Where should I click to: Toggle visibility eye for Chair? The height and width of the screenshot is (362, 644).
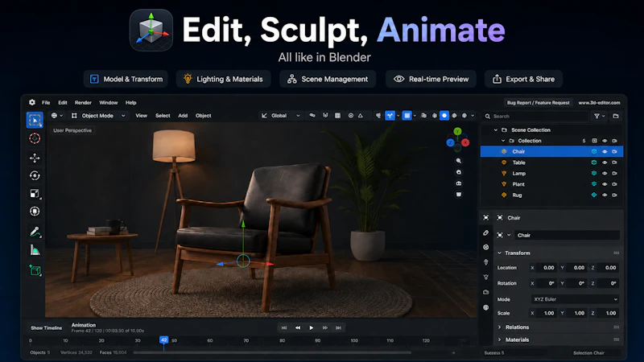pos(605,151)
